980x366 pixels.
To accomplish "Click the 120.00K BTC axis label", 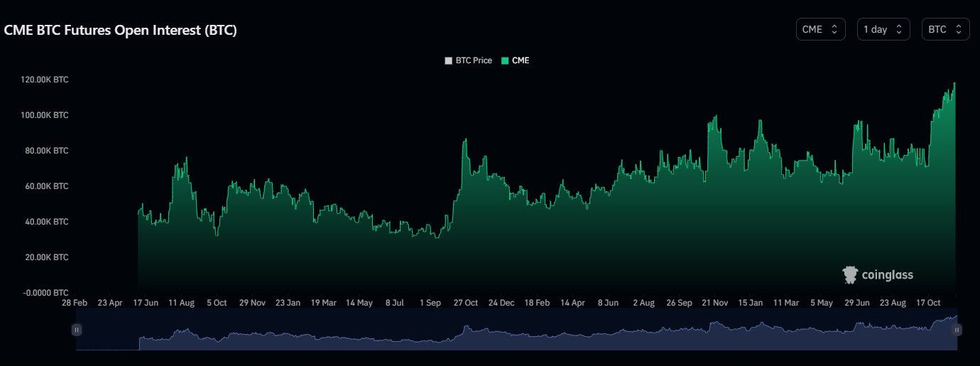I will point(45,80).
